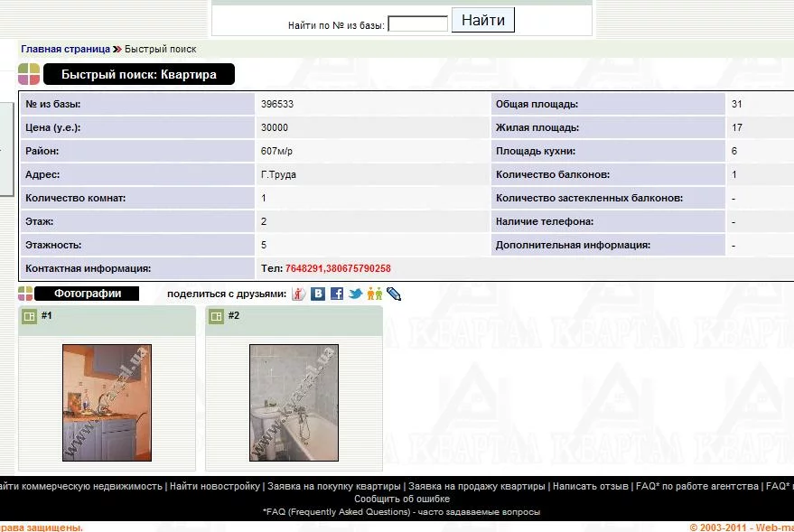The height and width of the screenshot is (532, 794).
Task: Open the Главная страница breadcrumb link
Action: coord(65,49)
